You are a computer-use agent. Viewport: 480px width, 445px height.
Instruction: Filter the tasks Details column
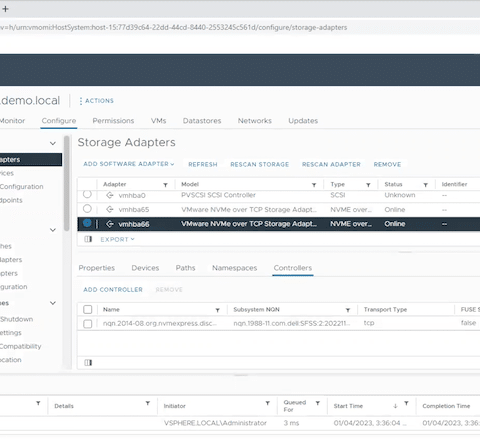pos(148,403)
